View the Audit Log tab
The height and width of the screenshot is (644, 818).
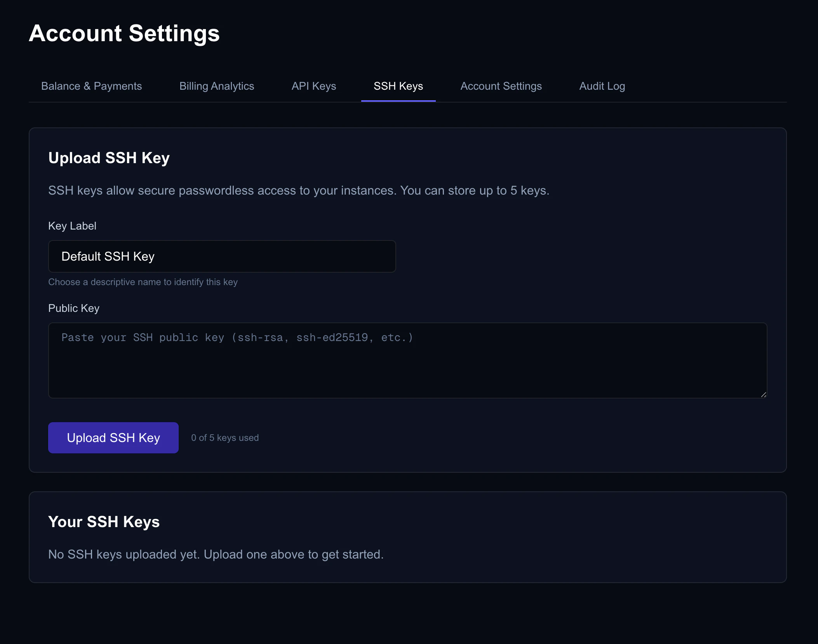(602, 86)
